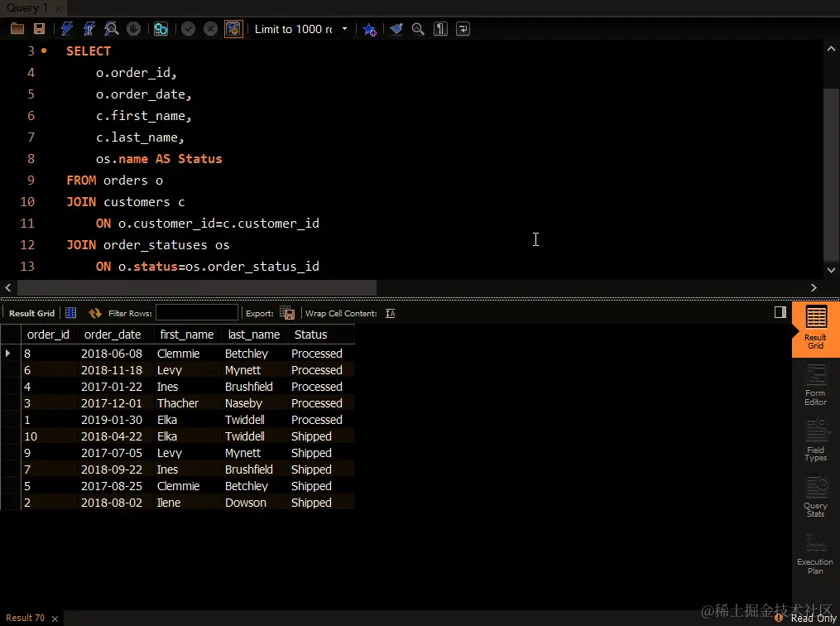Screen dimensions: 840x626
Task: Toggle Wrap Cell Content icon
Action: (x=390, y=313)
